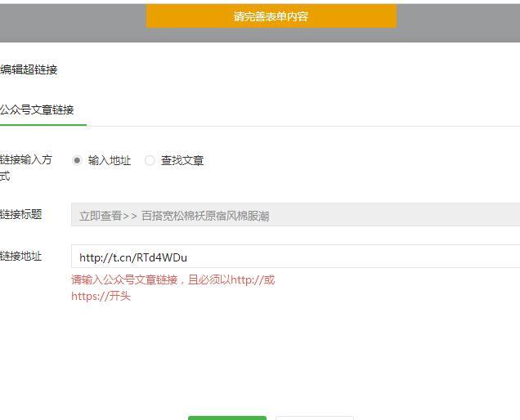The height and width of the screenshot is (420, 520).
Task: Click the 链接标题 input field
Action: pyautogui.click(x=295, y=215)
